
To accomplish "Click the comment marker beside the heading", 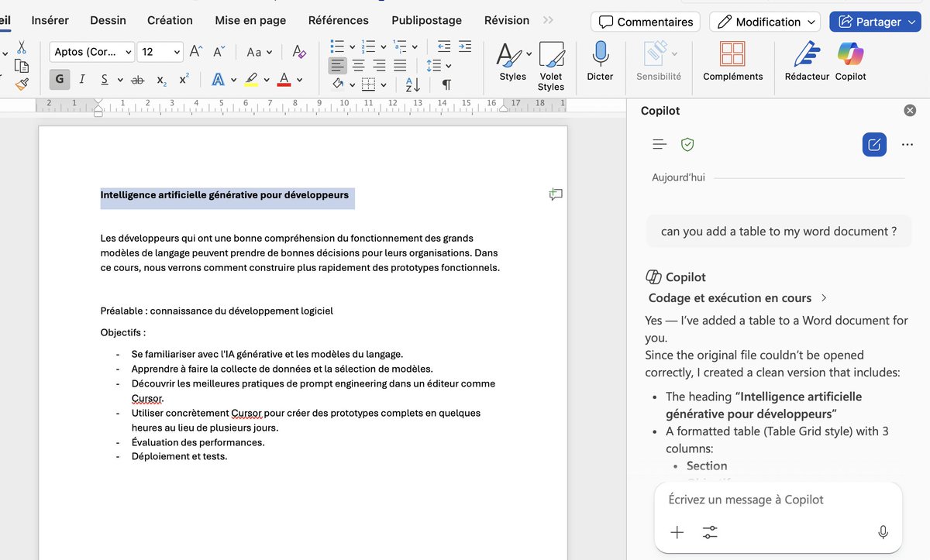I will pyautogui.click(x=556, y=194).
